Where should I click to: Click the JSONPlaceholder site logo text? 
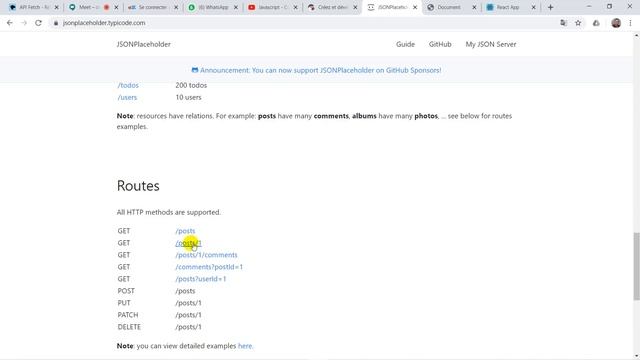click(x=144, y=44)
